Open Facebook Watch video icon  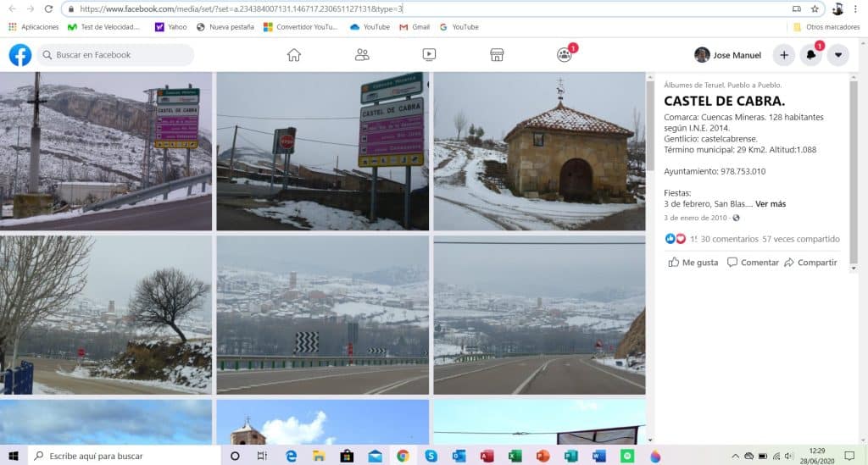click(429, 55)
